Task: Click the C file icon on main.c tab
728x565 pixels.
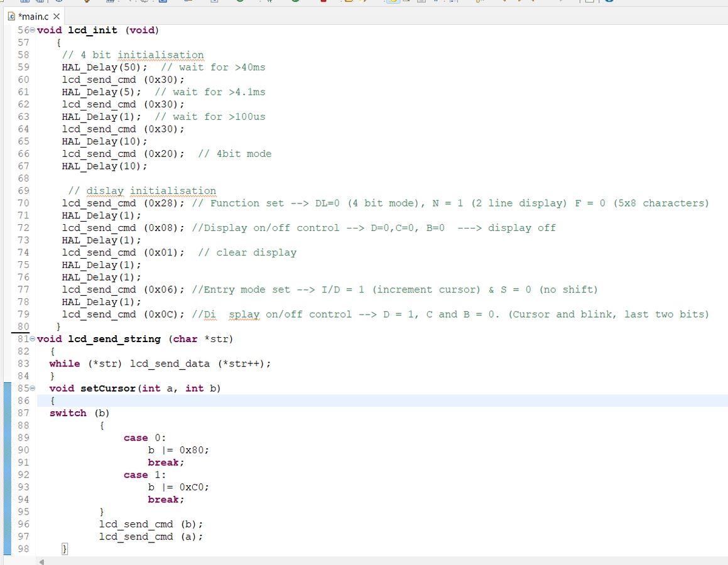Action: (12, 16)
